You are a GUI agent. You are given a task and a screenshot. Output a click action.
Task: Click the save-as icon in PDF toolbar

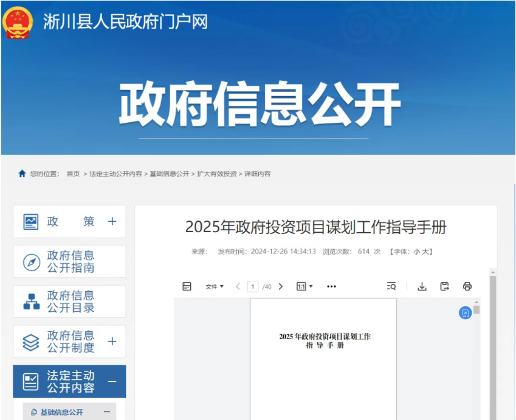(444, 286)
